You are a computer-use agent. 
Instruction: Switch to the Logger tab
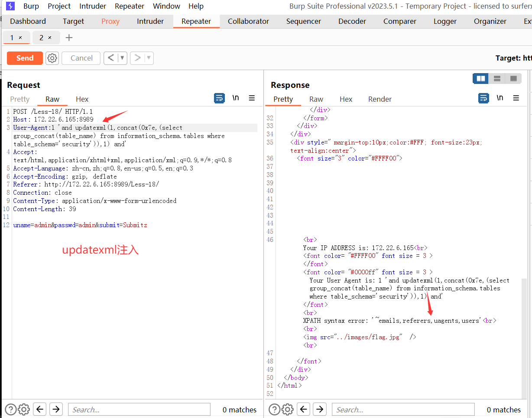pyautogui.click(x=445, y=21)
